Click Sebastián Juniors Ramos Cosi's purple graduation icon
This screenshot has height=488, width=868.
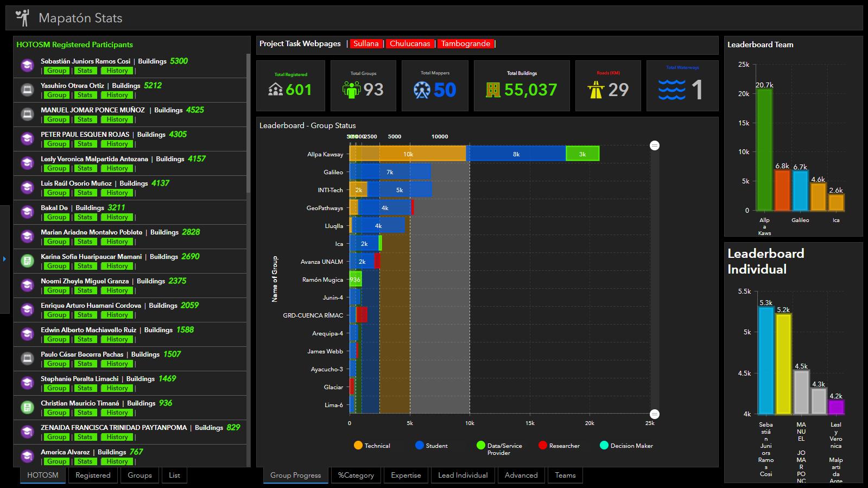[27, 66]
